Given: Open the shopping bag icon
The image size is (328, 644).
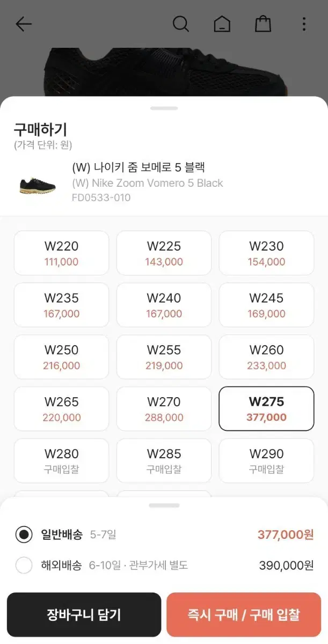Looking at the screenshot, I should 263,24.
